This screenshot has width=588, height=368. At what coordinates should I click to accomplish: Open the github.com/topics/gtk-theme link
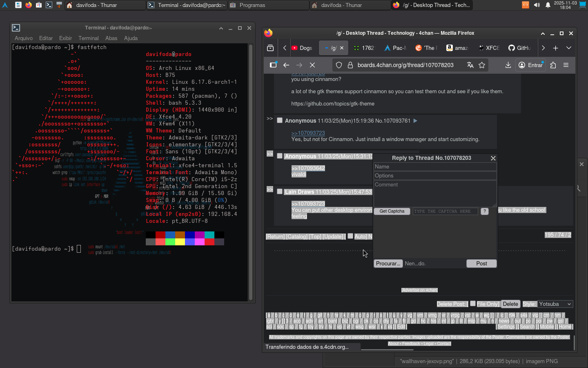333,104
